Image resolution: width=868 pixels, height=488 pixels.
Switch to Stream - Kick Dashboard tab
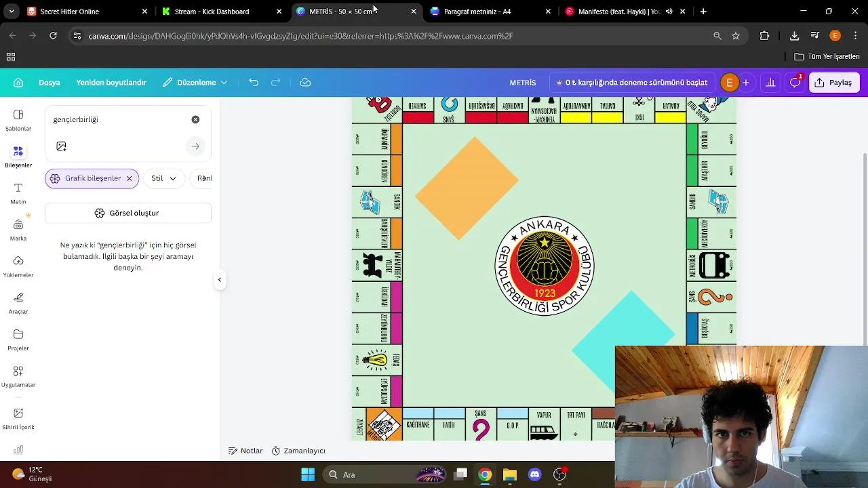pos(222,12)
